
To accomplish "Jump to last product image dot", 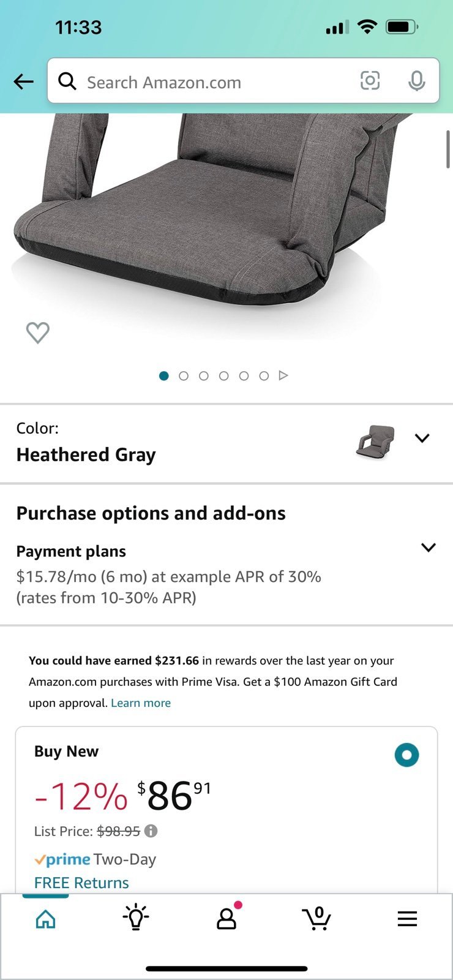I will (x=264, y=376).
